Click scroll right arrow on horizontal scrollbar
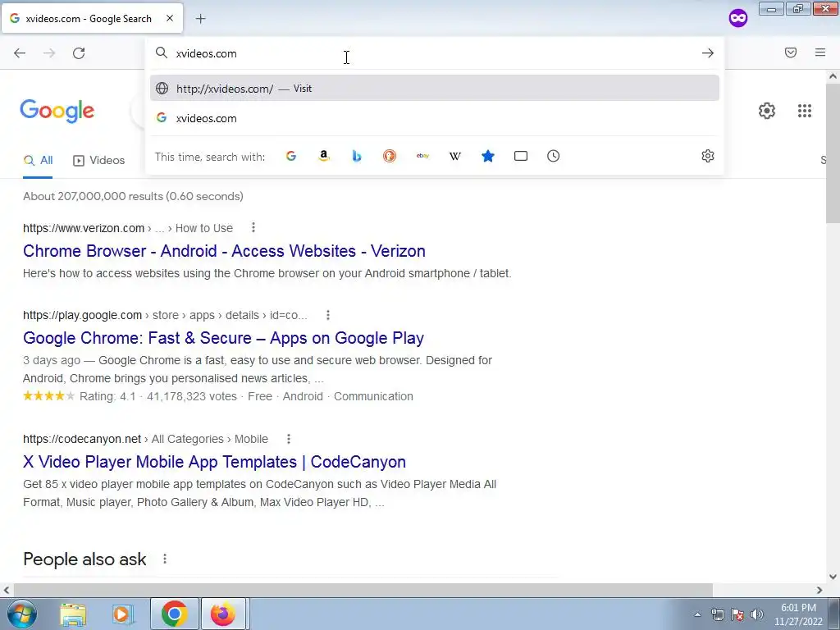 [819, 590]
